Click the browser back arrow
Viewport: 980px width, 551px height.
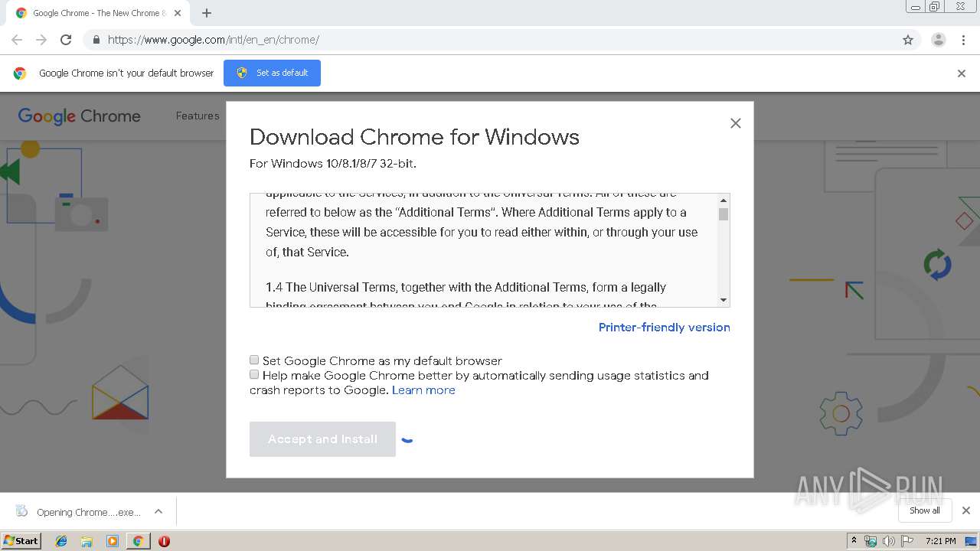point(17,40)
